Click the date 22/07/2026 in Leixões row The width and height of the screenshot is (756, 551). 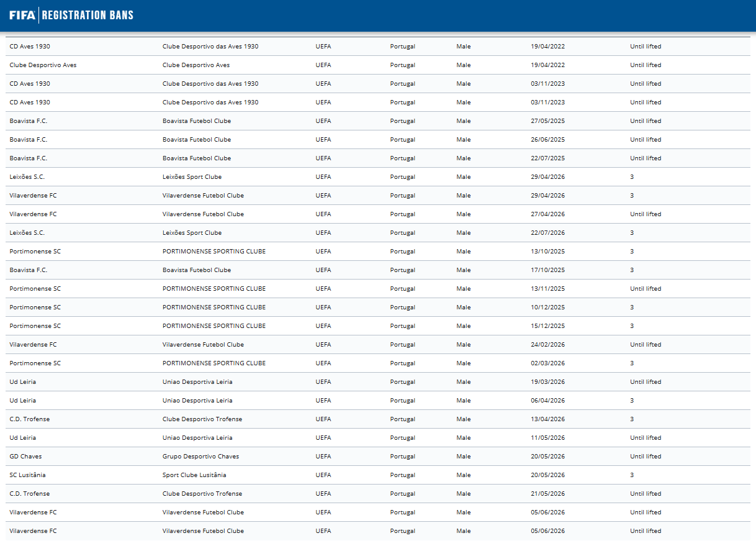548,233
